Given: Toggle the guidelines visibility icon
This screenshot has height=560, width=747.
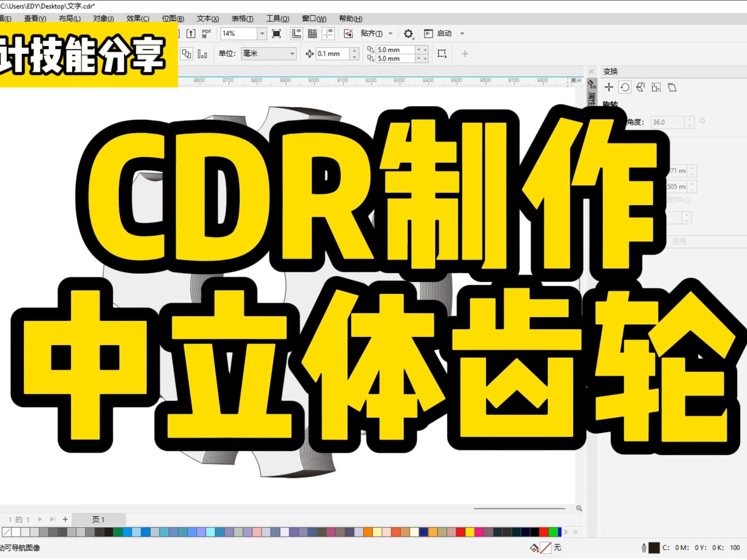Looking at the screenshot, I should 329,34.
